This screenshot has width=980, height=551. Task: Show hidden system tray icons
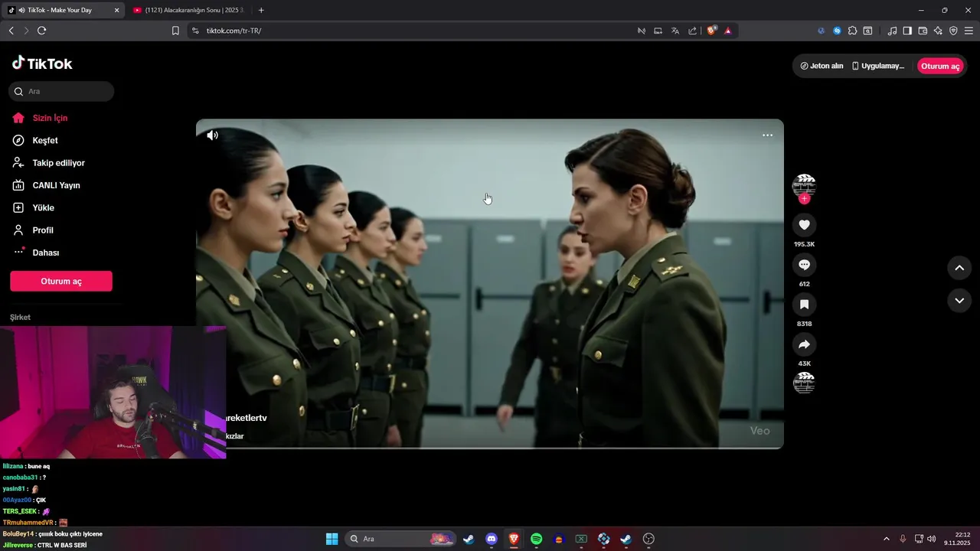pyautogui.click(x=887, y=539)
